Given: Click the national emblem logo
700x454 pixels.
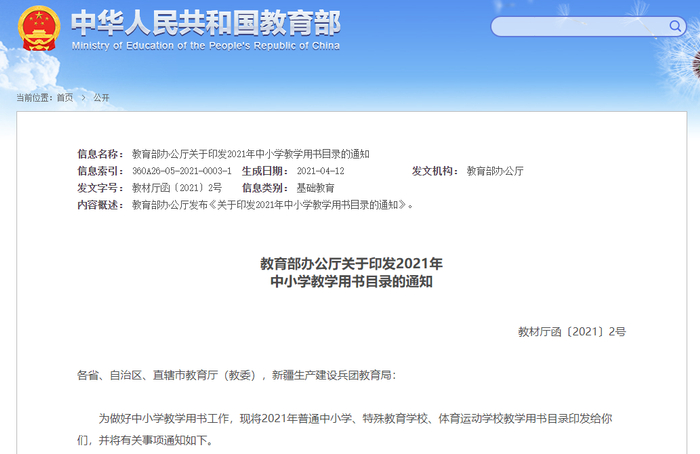Looking at the screenshot, I should [39, 28].
